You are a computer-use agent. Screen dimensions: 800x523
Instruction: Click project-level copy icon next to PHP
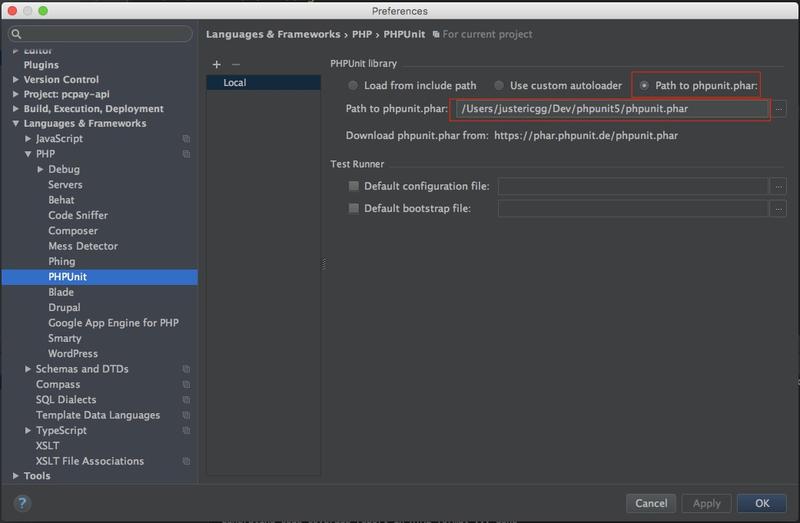tap(186, 154)
